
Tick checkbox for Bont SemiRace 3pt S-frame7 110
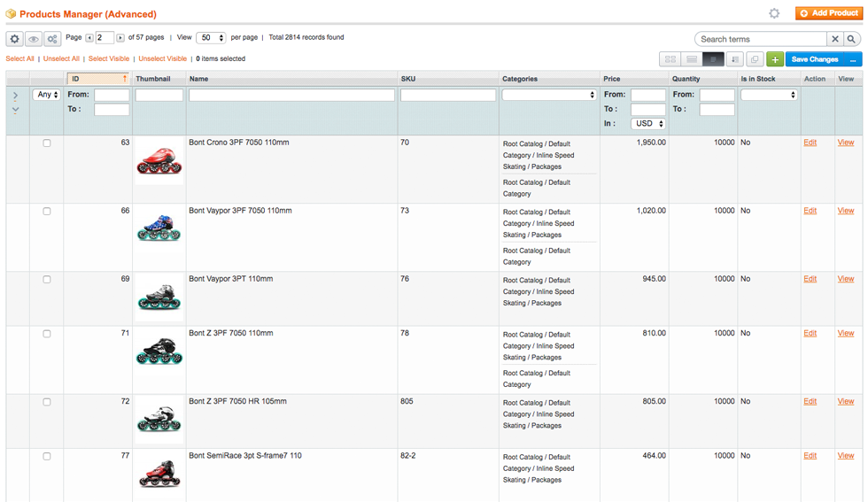pyautogui.click(x=47, y=456)
